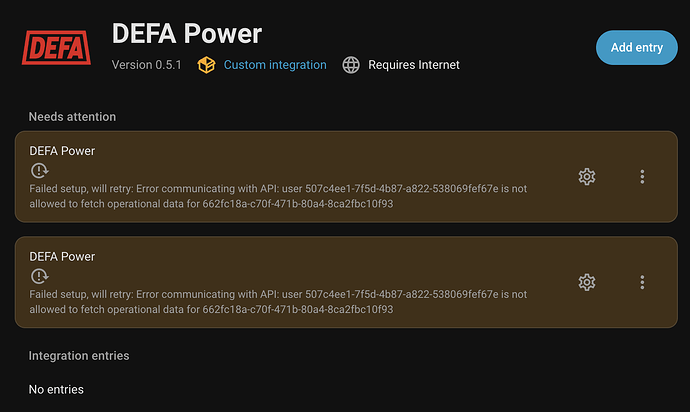Click the retry status icon in second entry
Screen dimensions: 690x412
coord(39,276)
